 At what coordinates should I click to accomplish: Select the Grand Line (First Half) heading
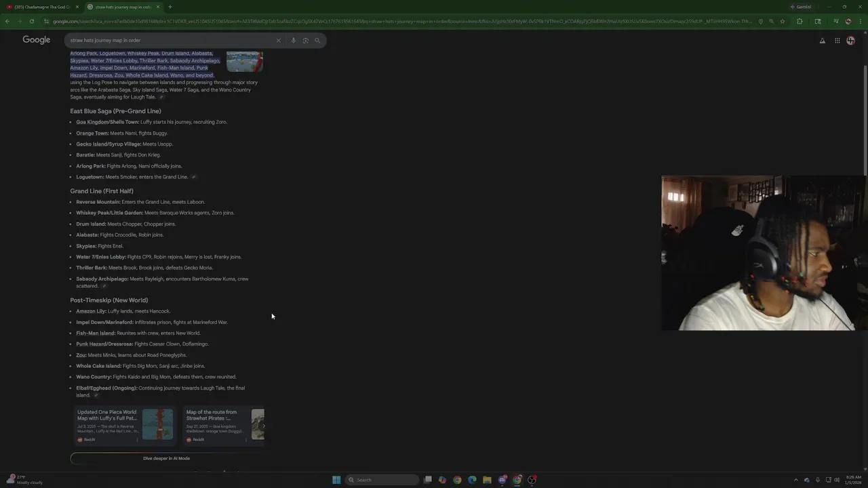(x=102, y=191)
